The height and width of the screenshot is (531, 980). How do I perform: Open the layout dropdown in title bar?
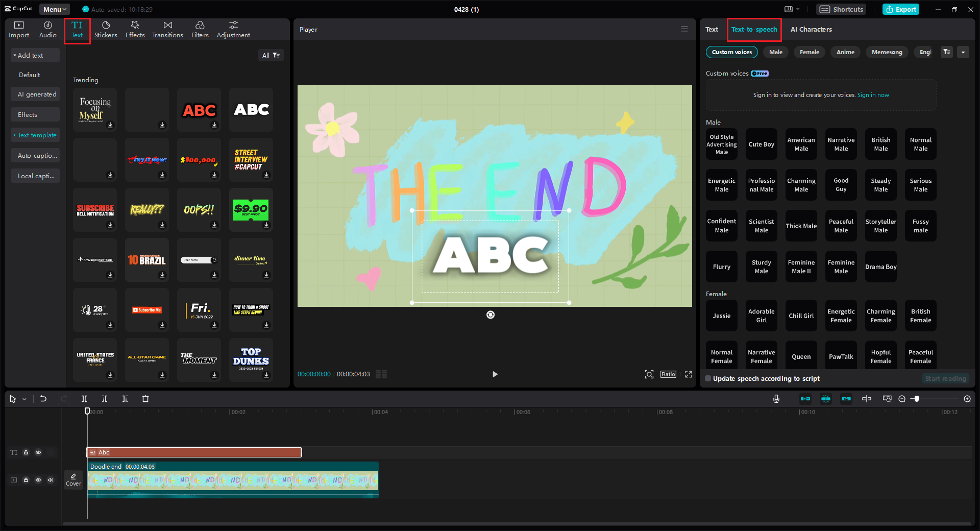coord(792,9)
